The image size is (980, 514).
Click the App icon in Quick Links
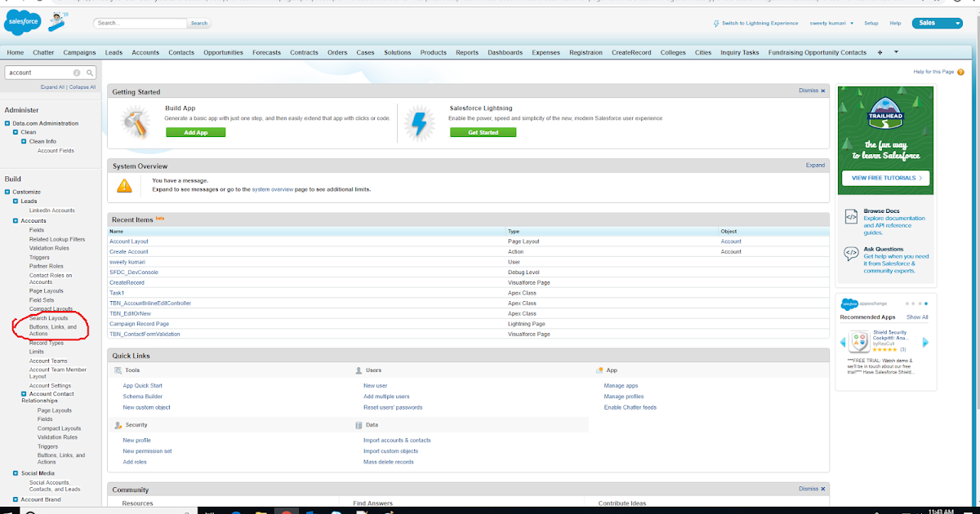[601, 370]
